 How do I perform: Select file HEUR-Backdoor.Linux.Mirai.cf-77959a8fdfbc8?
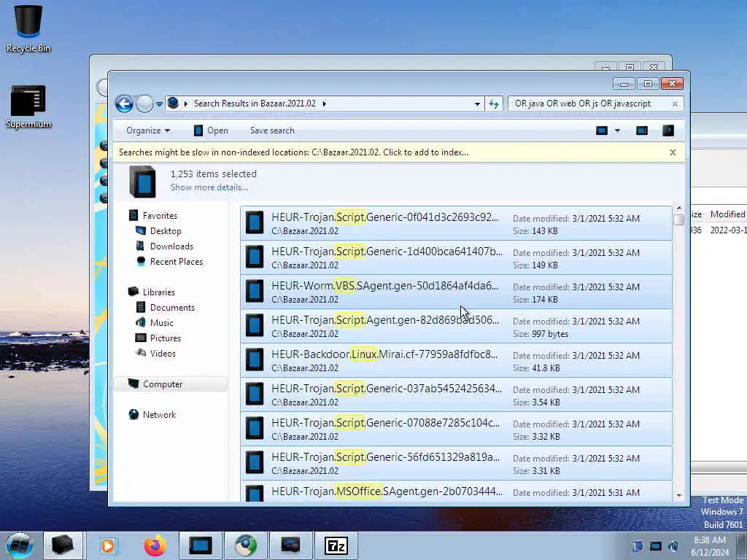tap(456, 360)
